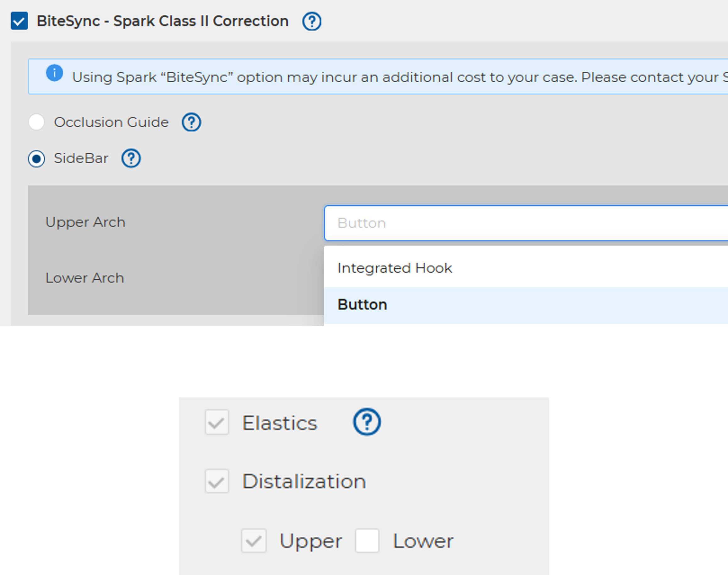Choose Button option in dropdown list
Viewport: 728px width, 575px height.
coord(362,305)
